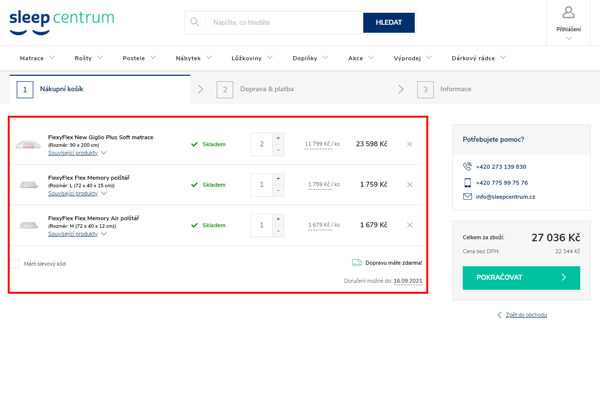The height and width of the screenshot is (400, 600).
Task: Decrease quantity of Giglio Plus Soft matrace
Action: tap(278, 150)
